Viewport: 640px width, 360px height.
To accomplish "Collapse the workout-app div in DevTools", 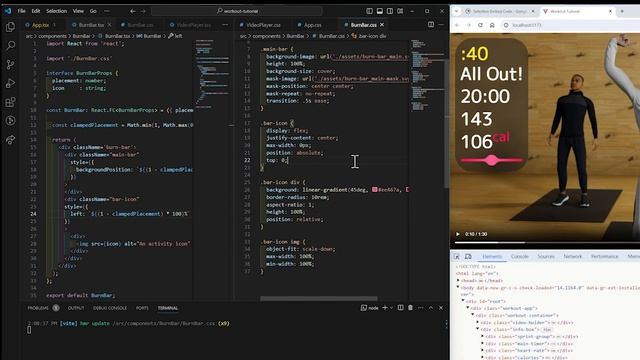I will 468,308.
